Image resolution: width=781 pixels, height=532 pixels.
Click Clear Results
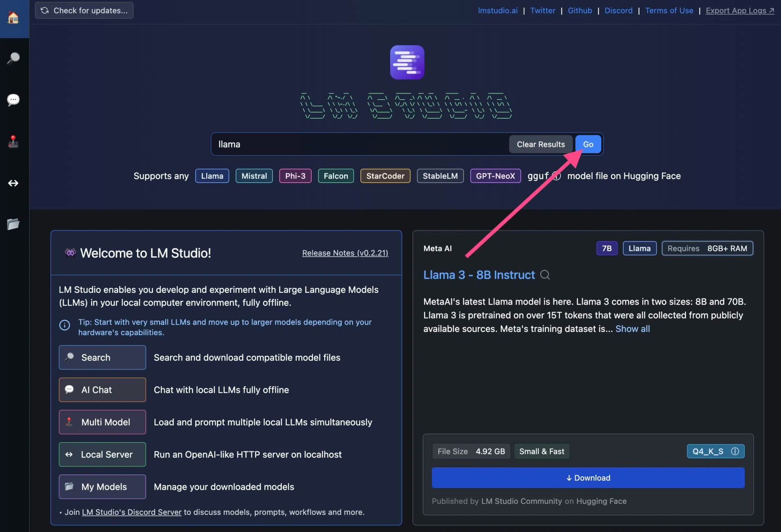[x=541, y=144]
